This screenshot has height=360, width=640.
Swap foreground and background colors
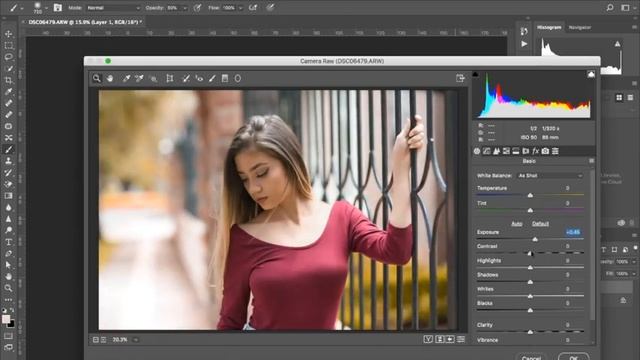(12, 311)
